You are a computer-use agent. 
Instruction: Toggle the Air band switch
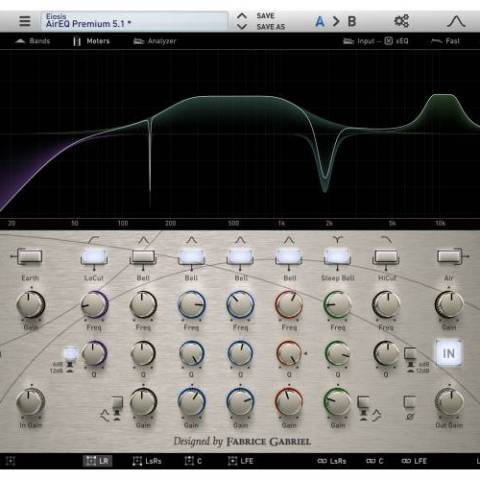pyautogui.click(x=449, y=256)
